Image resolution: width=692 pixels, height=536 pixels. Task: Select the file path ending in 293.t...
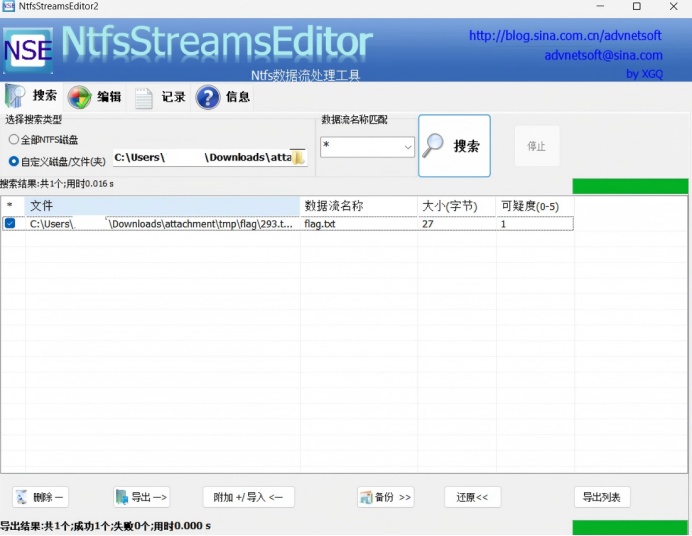pos(162,224)
